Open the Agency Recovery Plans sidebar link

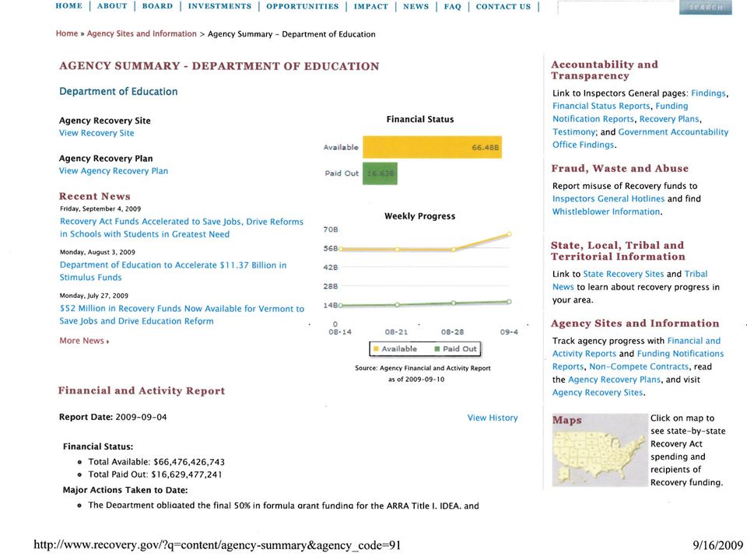614,380
